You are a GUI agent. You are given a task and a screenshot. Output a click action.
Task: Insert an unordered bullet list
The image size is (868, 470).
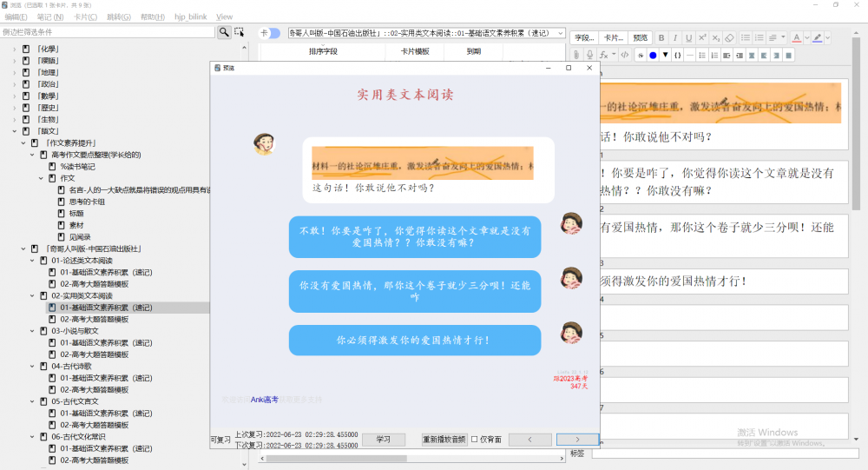click(746, 37)
